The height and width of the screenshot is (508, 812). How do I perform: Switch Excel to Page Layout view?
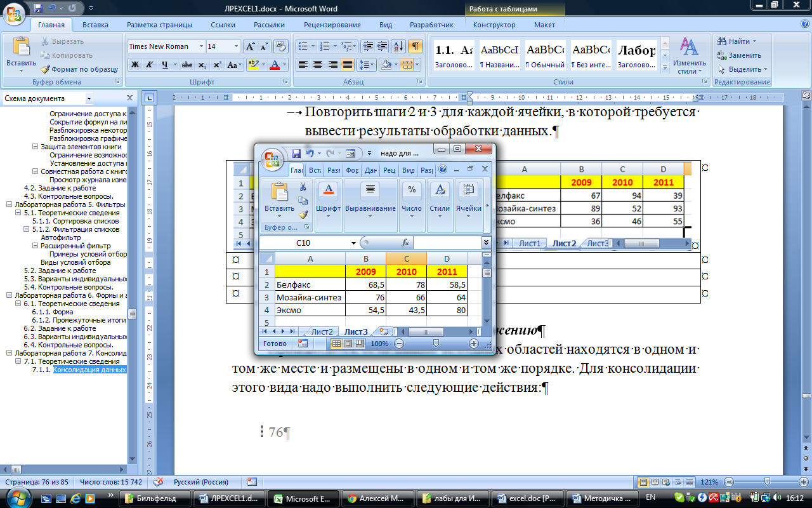coord(348,344)
